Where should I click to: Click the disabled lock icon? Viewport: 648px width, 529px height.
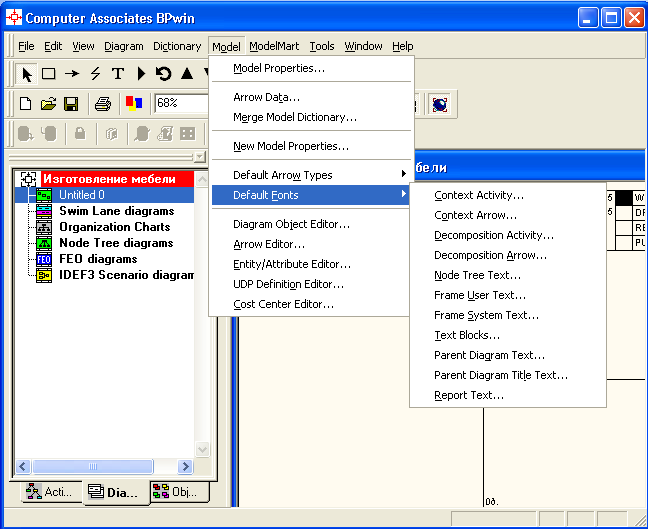pyautogui.click(x=80, y=133)
